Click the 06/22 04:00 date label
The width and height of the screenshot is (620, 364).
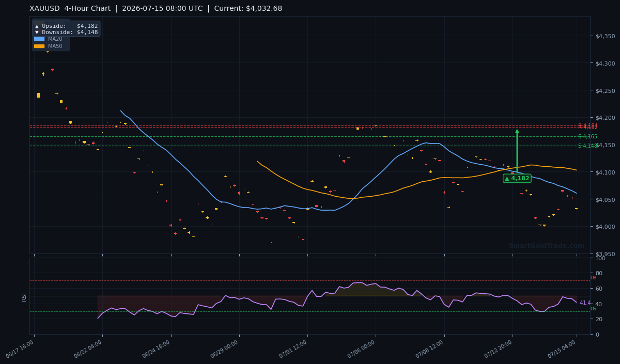coord(88,349)
